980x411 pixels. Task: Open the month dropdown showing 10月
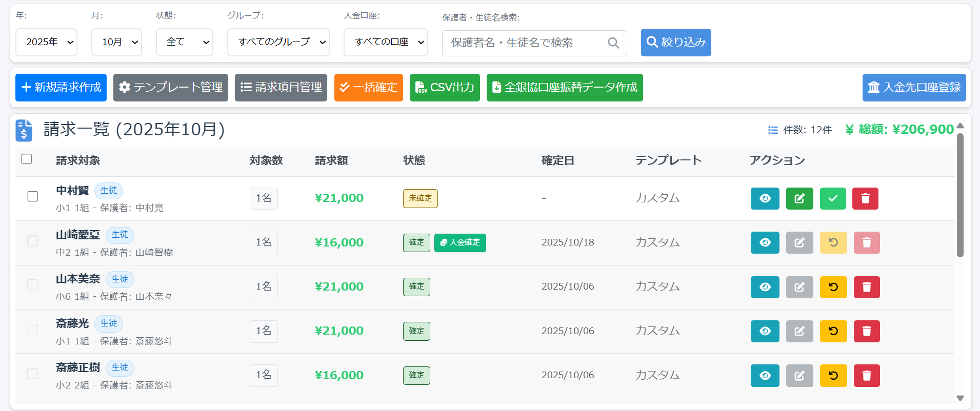point(116,42)
